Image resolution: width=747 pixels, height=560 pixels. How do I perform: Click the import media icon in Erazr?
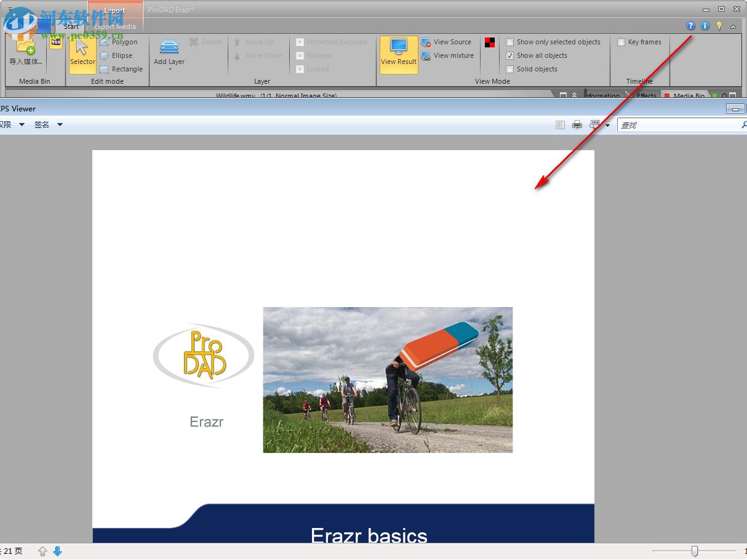pos(26,47)
